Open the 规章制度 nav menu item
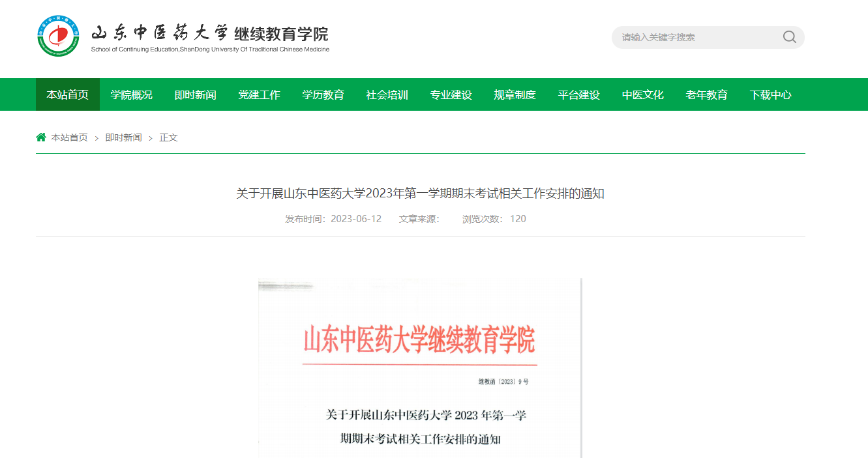The width and height of the screenshot is (868, 458). click(515, 94)
